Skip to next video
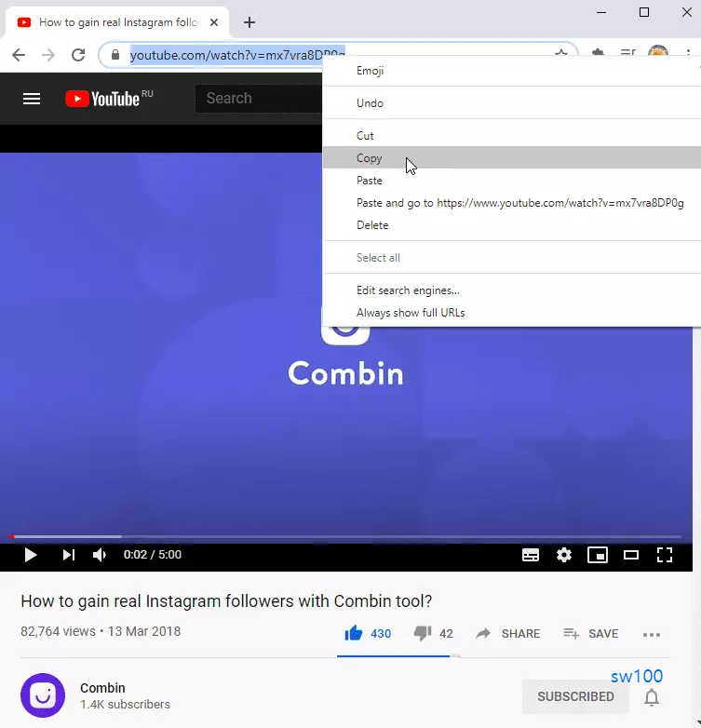Viewport: 701px width, 728px height. tap(68, 555)
